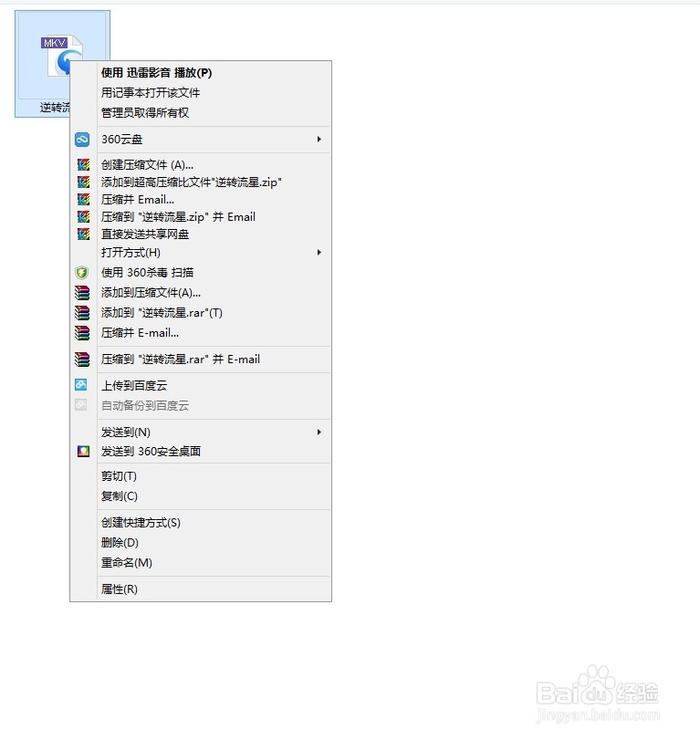Viewport: 700px width, 740px height.
Task: Expand the 打开方式(H) submenu arrow
Action: click(319, 253)
